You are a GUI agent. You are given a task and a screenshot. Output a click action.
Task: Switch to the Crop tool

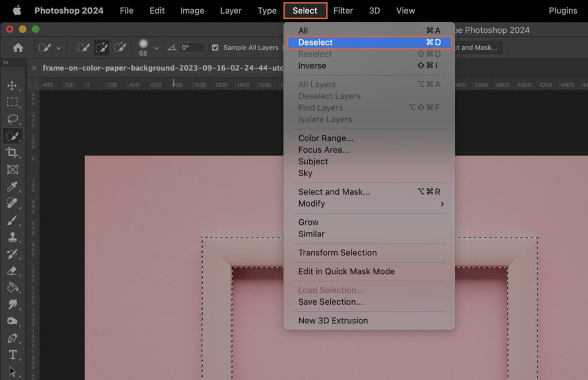[13, 153]
